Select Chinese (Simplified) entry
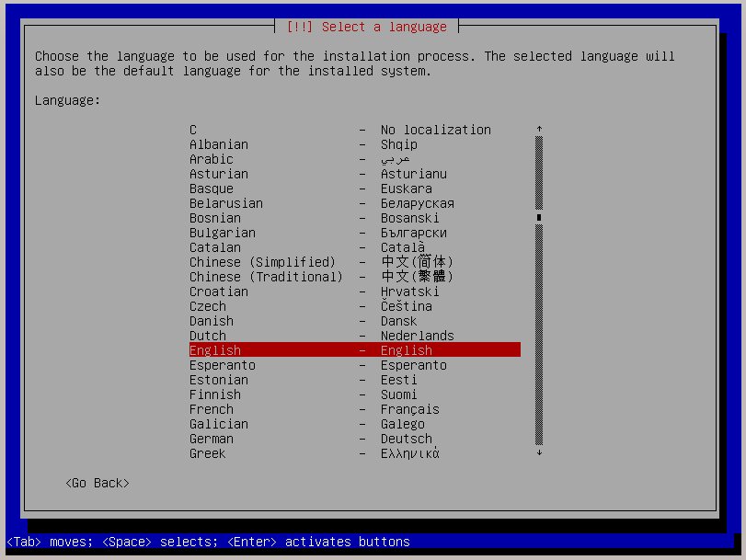Viewport: 746px width, 560px height. click(354, 262)
